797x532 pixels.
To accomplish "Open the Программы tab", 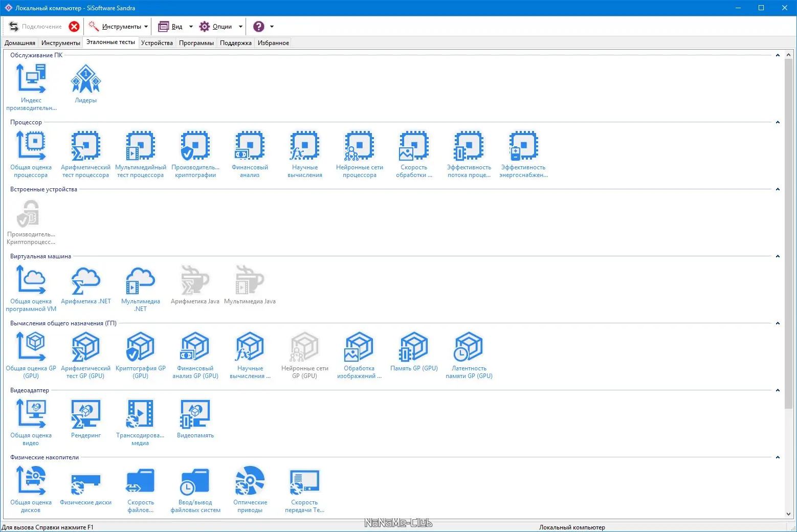I will pos(196,43).
